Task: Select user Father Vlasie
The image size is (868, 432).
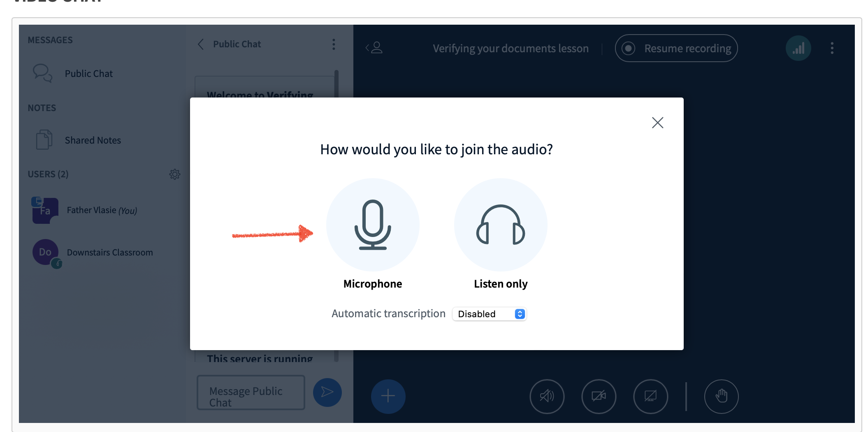Action: click(102, 210)
